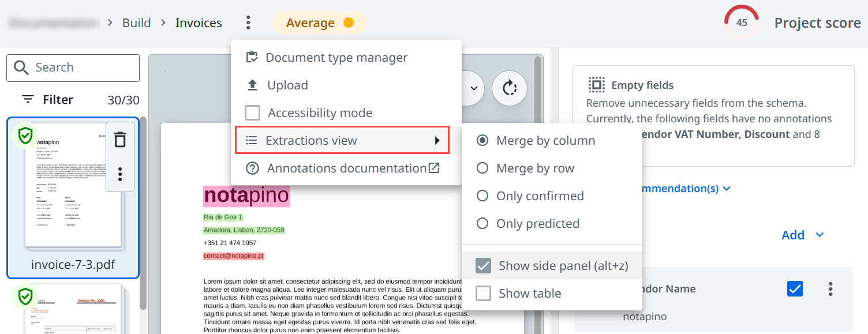Screen dimensions: 868x334
Task: Select the Merge by row radio option
Action: coord(482,168)
